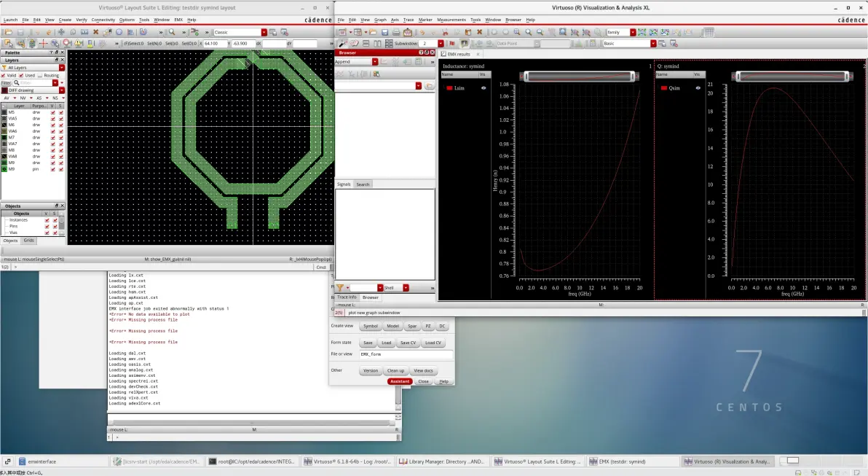Viewport: 868px width, 476px height.
Task: Expand the All Layers filter dropdown
Action: coord(61,68)
